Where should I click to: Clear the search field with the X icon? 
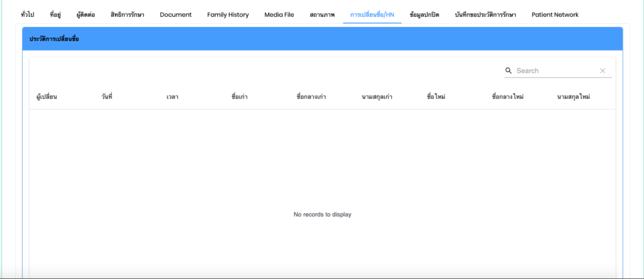click(x=602, y=71)
